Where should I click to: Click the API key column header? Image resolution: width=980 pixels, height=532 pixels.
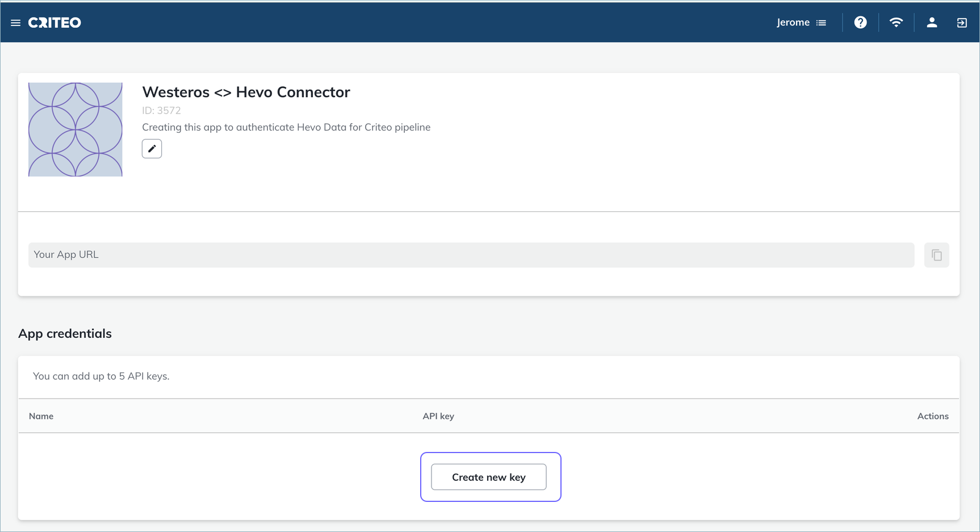438,416
